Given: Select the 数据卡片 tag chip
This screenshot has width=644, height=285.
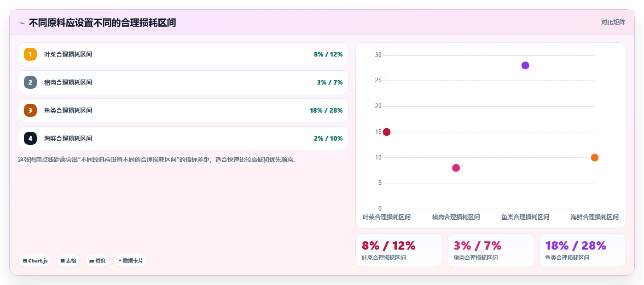Looking at the screenshot, I should [x=131, y=261].
